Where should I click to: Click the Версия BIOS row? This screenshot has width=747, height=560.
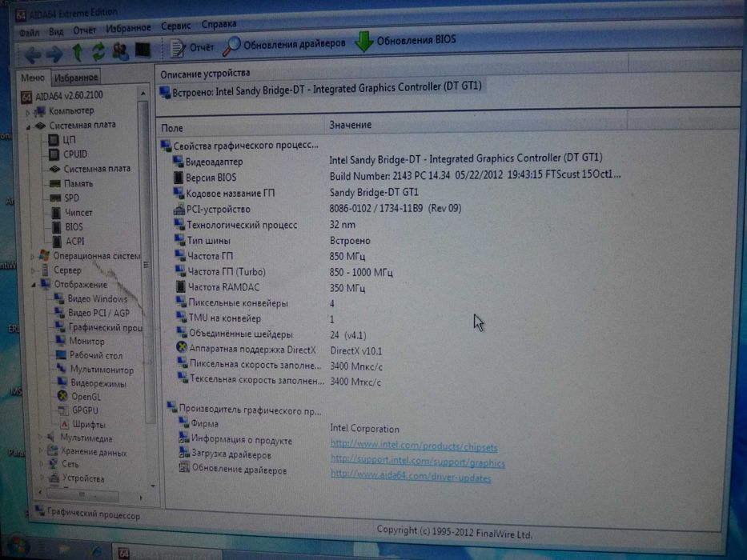(396, 176)
